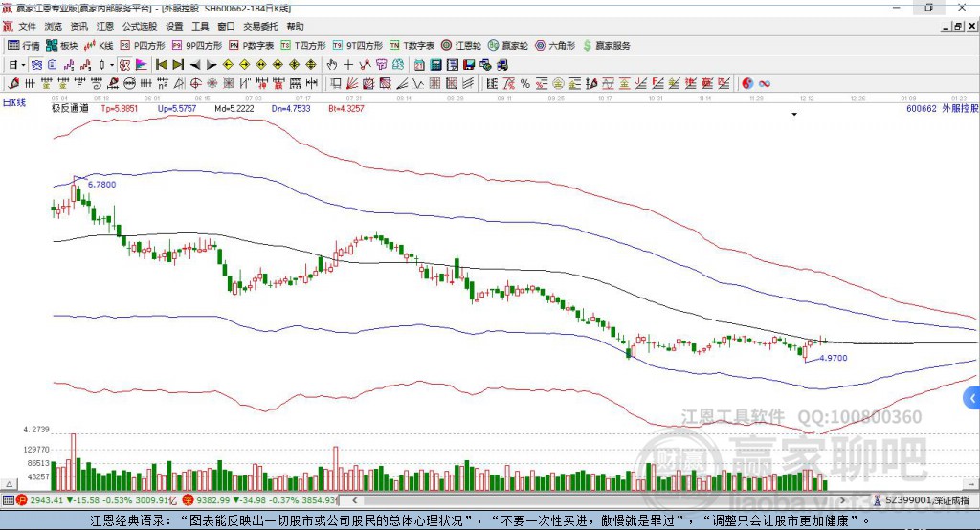Expand the 日 period dropdown arrow
The width and height of the screenshot is (980, 530).
(x=23, y=65)
